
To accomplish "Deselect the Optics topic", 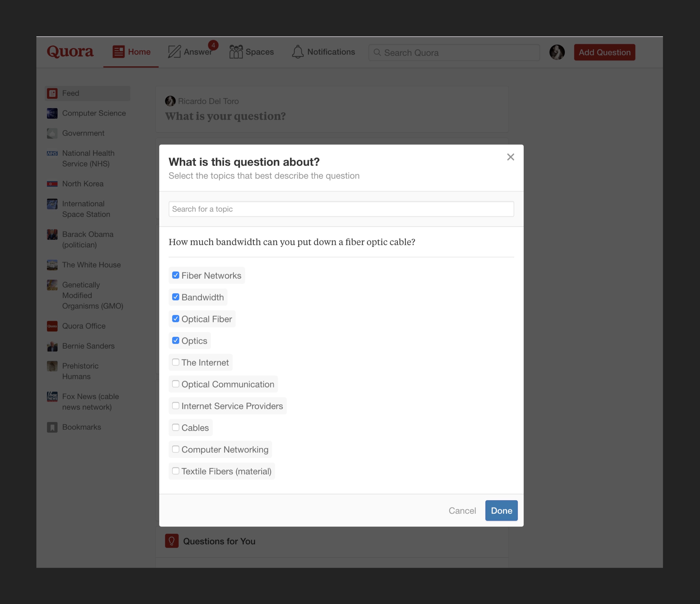I will pyautogui.click(x=176, y=340).
